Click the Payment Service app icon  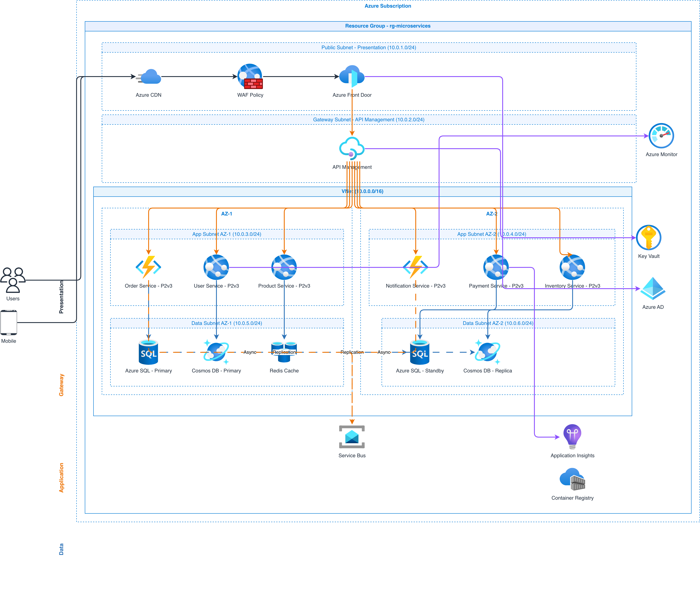click(496, 267)
